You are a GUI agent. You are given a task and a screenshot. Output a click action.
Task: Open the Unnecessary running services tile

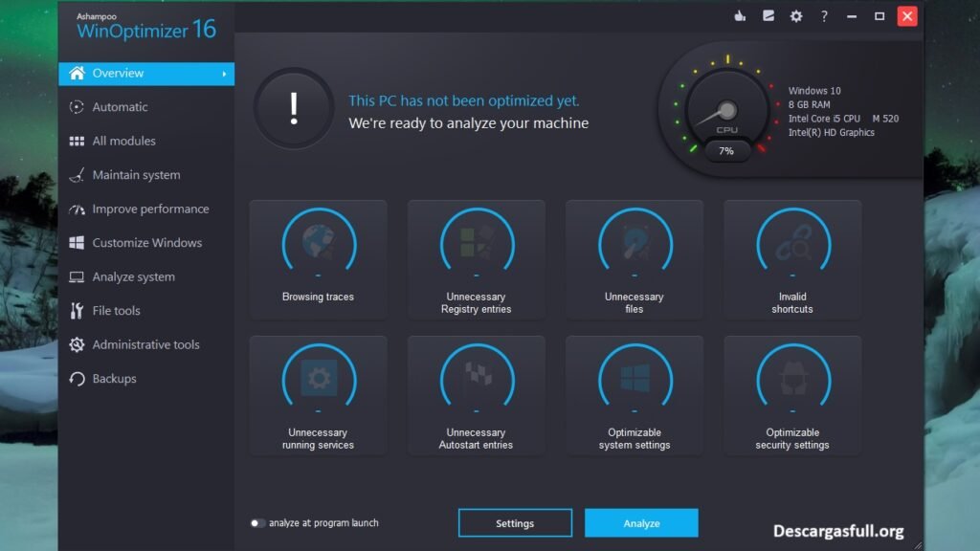tap(318, 394)
